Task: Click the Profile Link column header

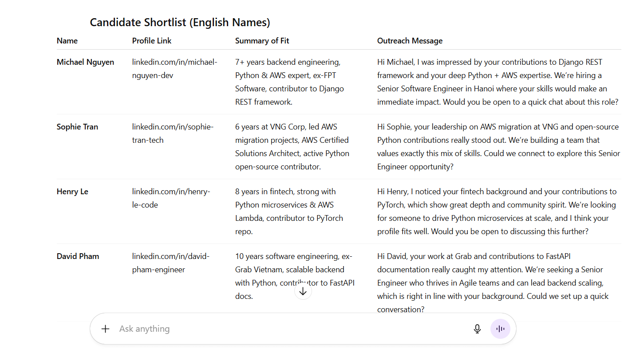Action: tap(152, 41)
